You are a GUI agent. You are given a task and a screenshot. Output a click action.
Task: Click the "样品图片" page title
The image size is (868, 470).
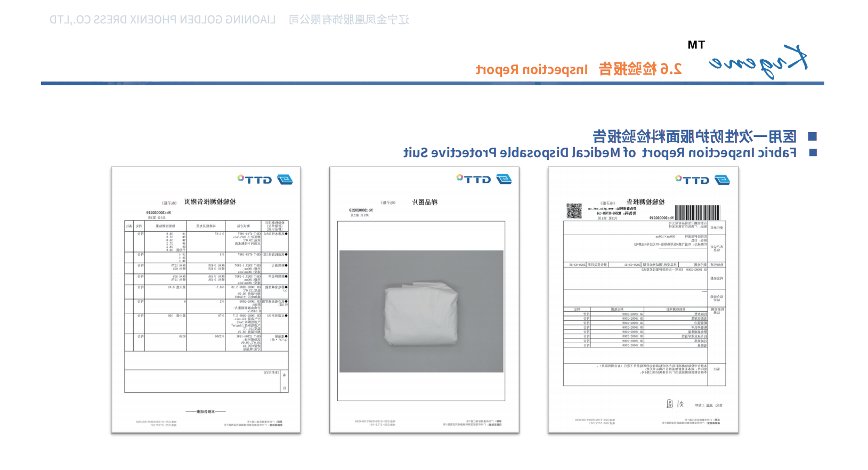click(x=425, y=202)
